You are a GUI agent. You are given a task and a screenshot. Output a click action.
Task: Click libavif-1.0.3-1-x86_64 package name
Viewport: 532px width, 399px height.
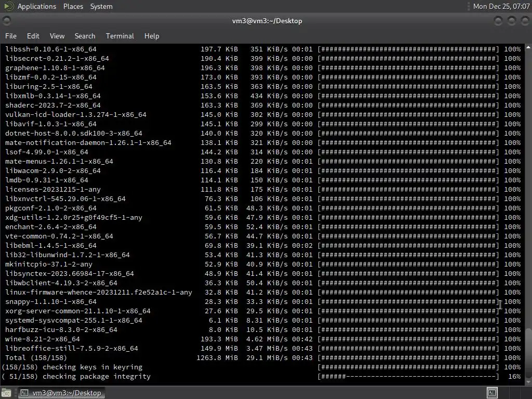[51, 124]
